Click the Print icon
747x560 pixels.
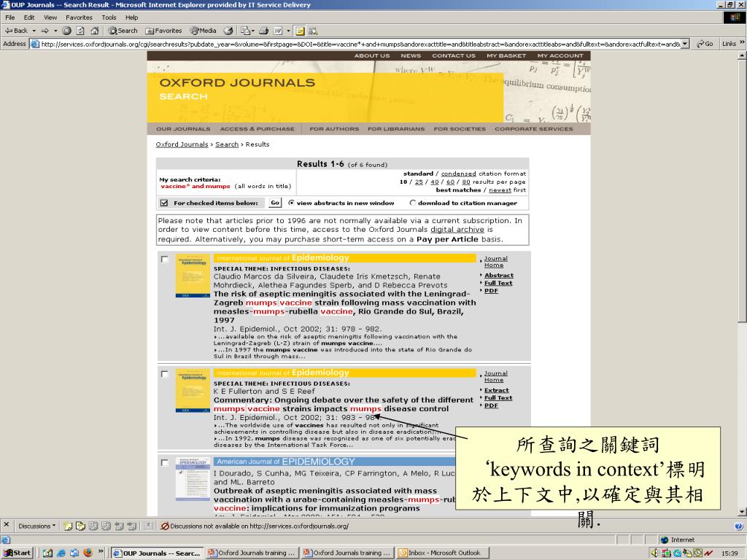[x=263, y=31]
